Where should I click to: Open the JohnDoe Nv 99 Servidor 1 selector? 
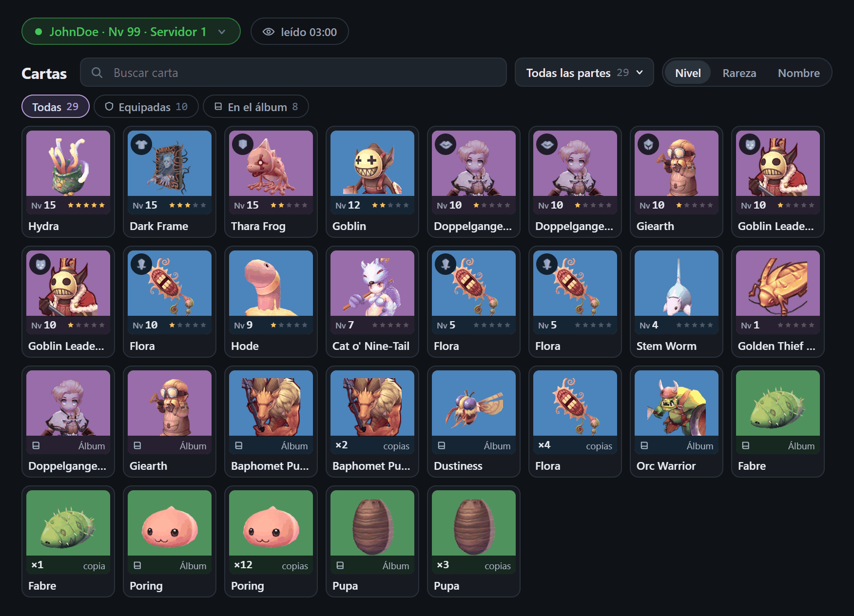click(131, 31)
